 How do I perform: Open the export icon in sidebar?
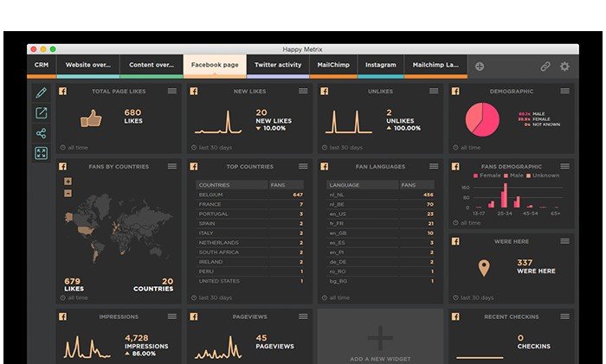[x=42, y=113]
